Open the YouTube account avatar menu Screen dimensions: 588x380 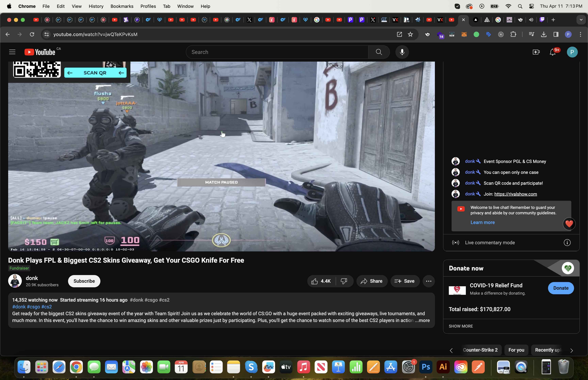click(x=572, y=52)
